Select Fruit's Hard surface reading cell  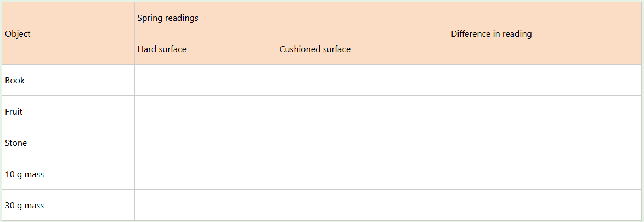[205, 112]
